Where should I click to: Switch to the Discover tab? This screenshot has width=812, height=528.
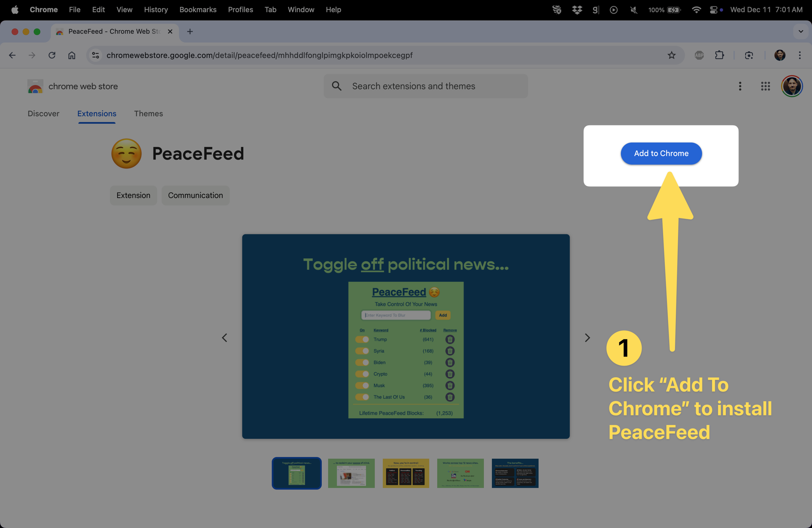(44, 114)
